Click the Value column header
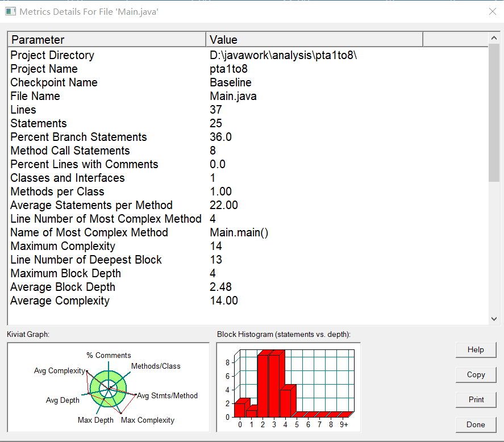 (314, 40)
